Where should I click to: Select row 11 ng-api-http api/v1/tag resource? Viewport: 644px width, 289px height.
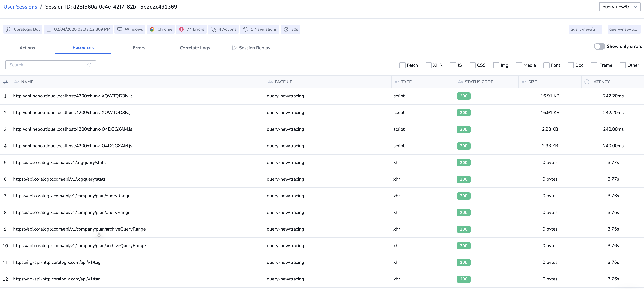point(322,263)
